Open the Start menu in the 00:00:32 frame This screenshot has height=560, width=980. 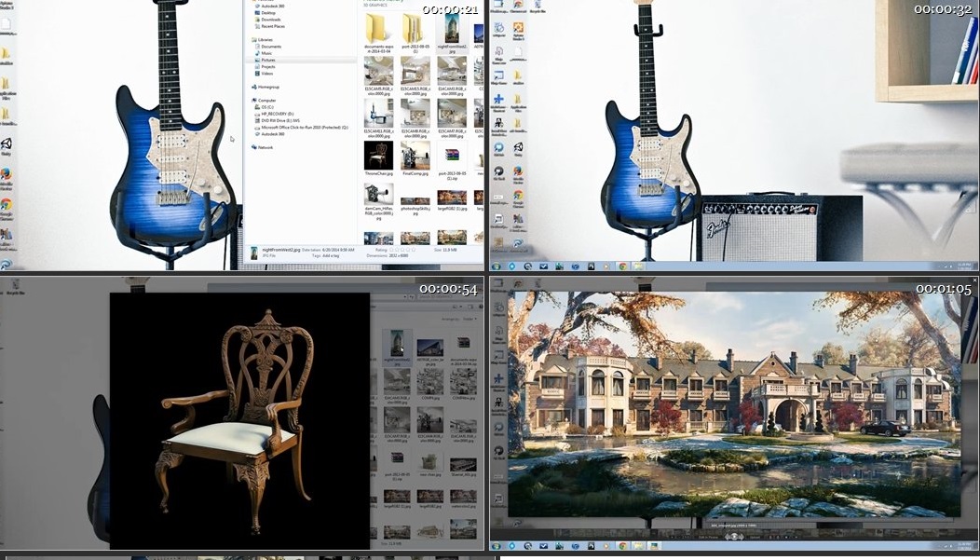tap(497, 266)
